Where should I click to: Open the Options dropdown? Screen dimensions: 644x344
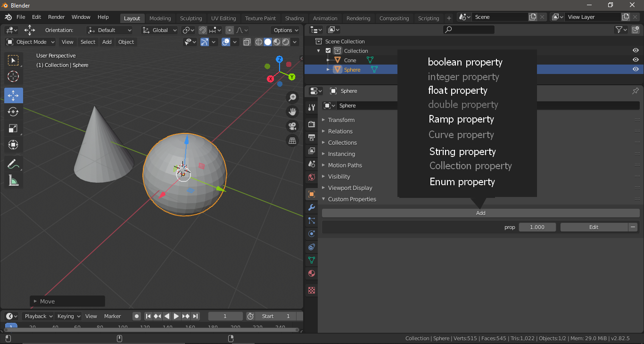click(286, 30)
